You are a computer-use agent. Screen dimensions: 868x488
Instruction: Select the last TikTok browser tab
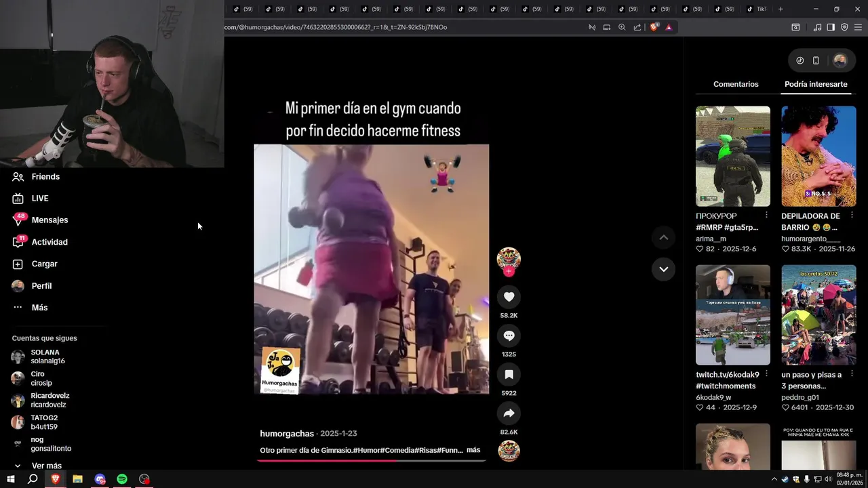757,9
